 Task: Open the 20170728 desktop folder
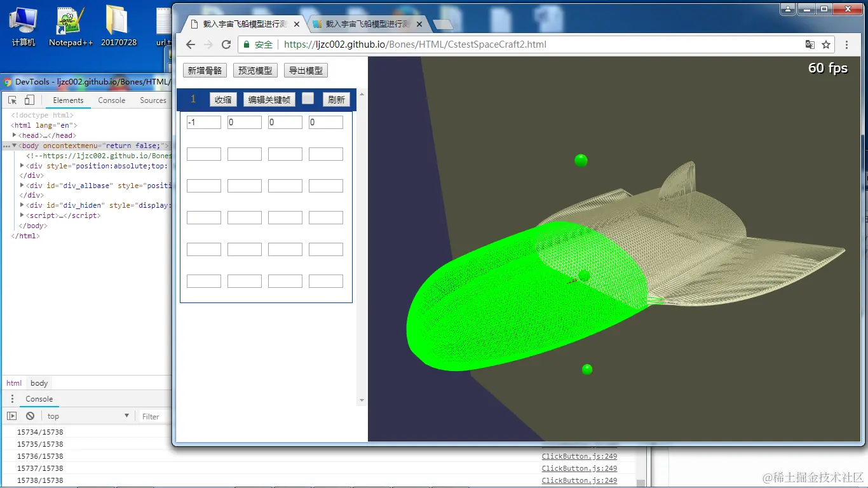coord(118,25)
